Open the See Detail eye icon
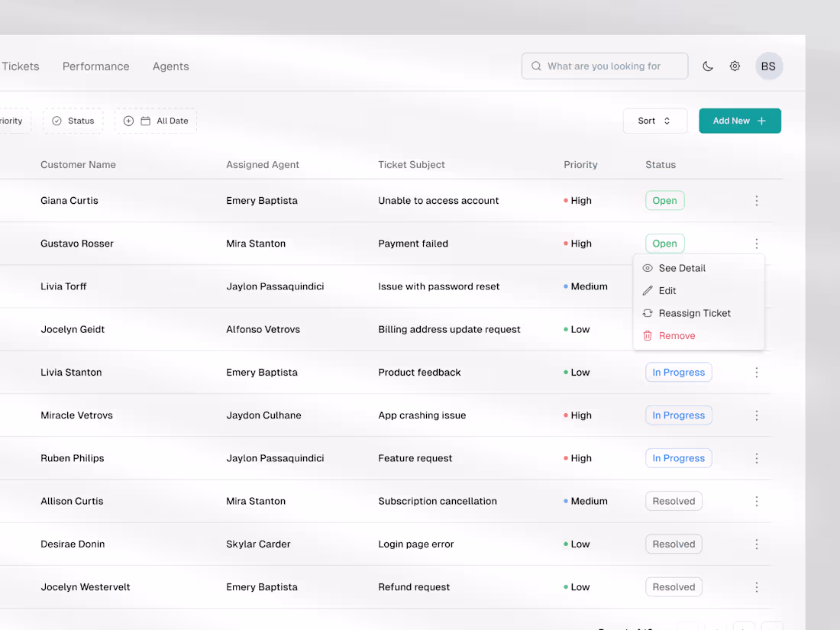 point(648,268)
